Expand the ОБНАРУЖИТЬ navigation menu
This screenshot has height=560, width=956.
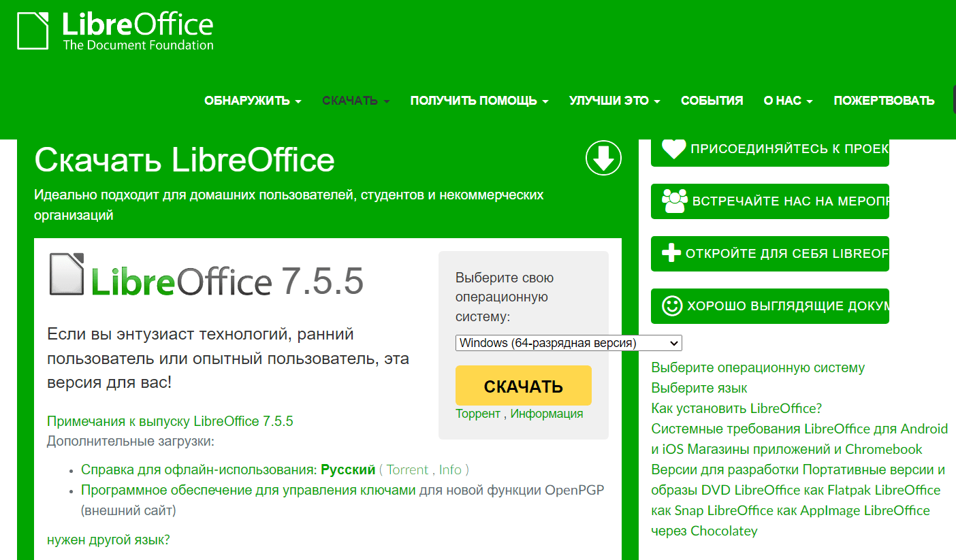tap(253, 101)
